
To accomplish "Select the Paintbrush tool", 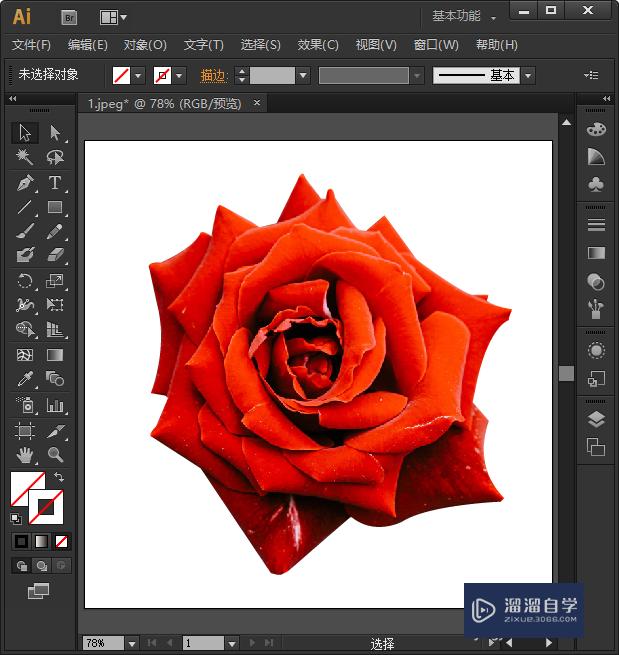I will click(25, 231).
